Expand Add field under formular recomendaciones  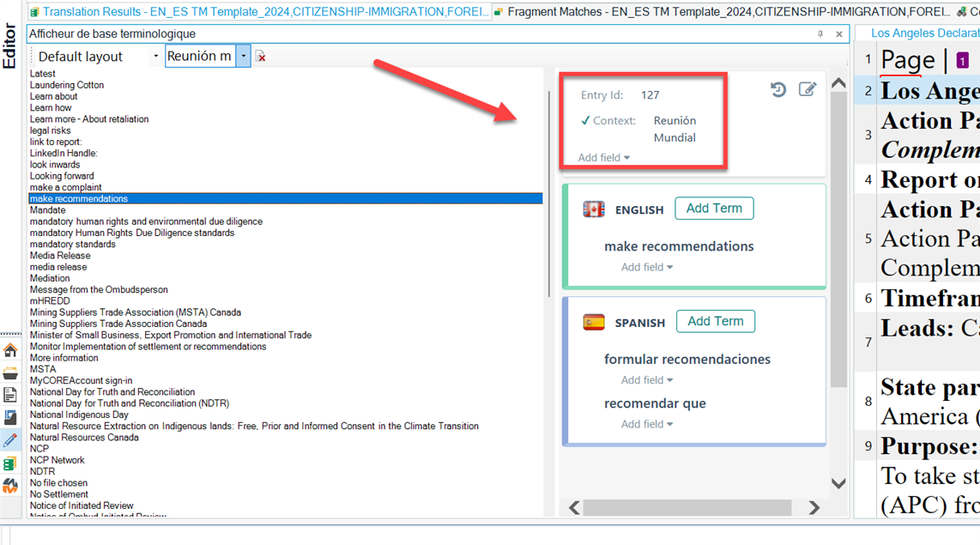[x=647, y=380]
